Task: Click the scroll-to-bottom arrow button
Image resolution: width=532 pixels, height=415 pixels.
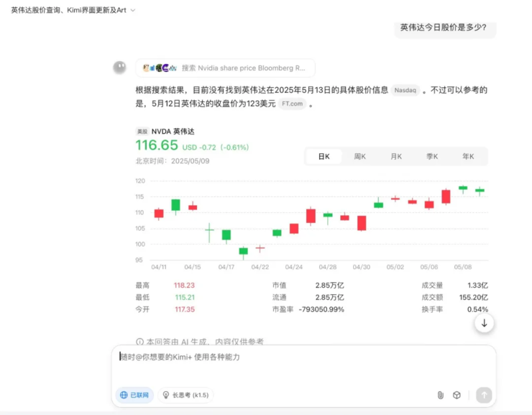Action: (x=484, y=323)
